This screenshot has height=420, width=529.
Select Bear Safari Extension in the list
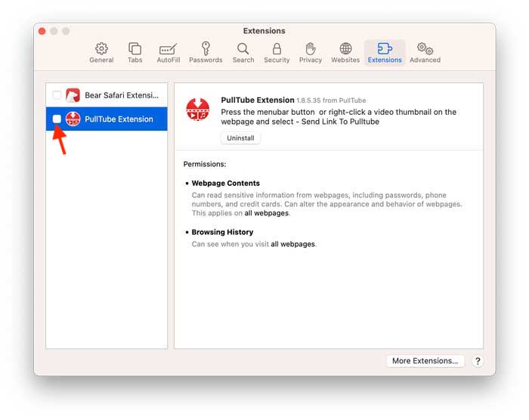tap(121, 95)
